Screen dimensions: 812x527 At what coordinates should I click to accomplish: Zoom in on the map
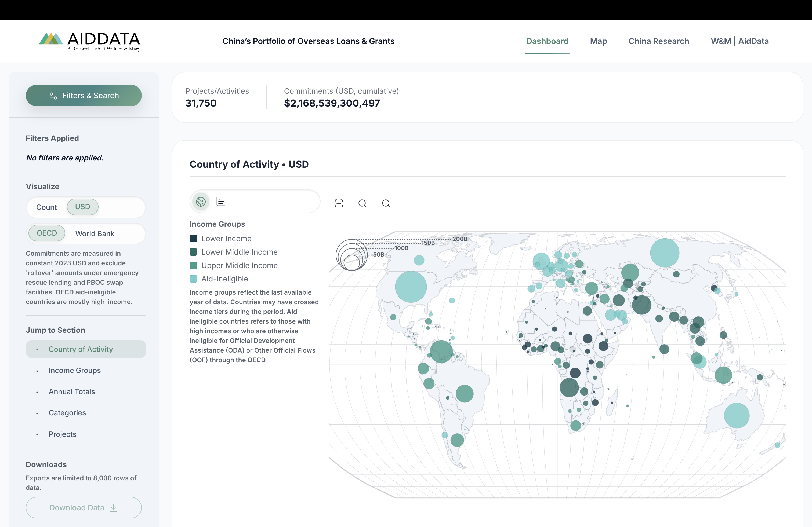362,203
